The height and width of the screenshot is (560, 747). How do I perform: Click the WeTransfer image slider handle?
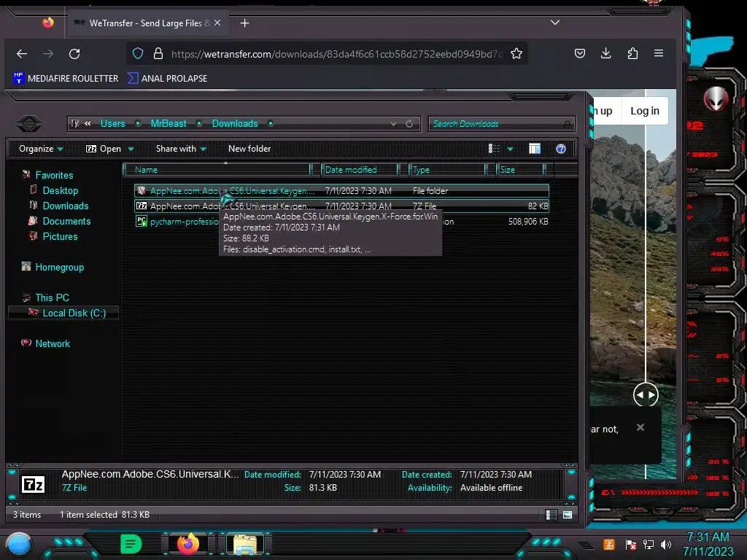(x=646, y=394)
